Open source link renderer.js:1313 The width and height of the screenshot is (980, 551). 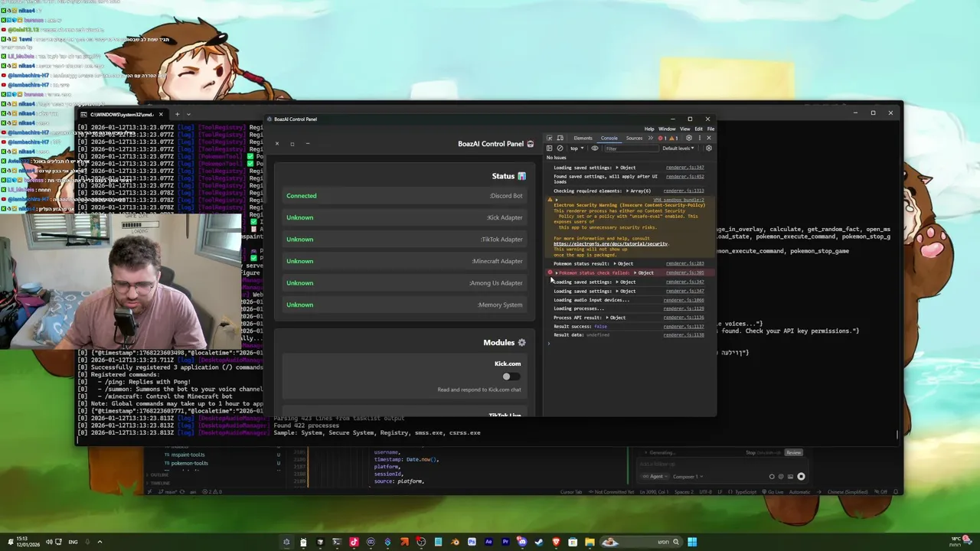pyautogui.click(x=684, y=191)
